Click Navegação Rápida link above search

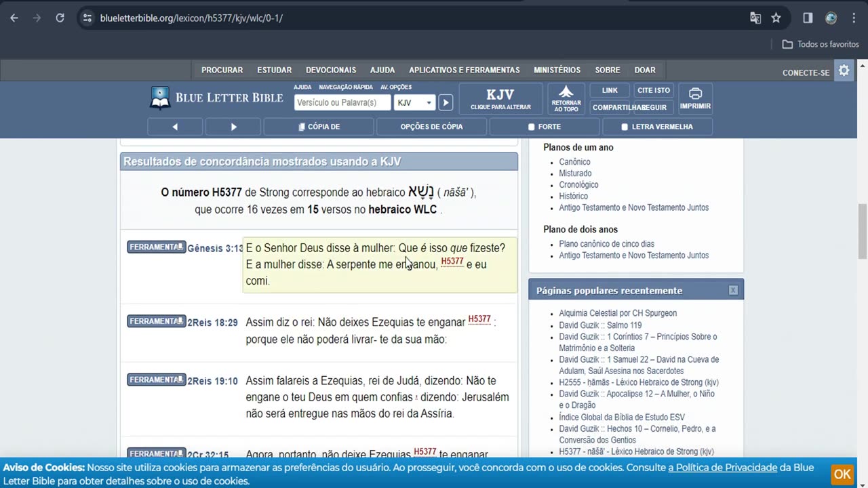(346, 87)
